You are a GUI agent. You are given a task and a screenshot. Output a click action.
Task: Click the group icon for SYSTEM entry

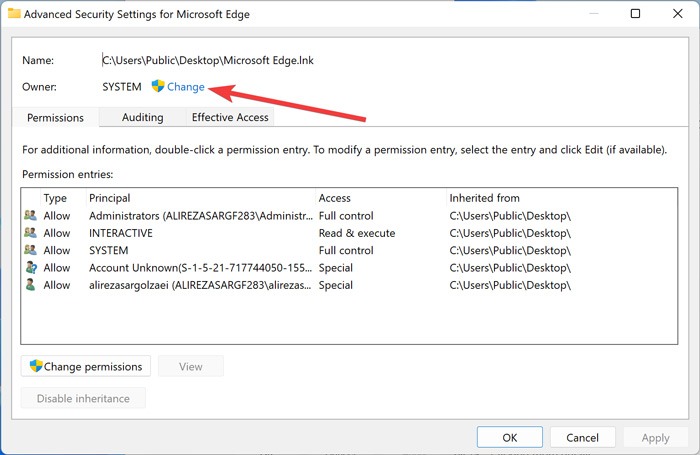pyautogui.click(x=30, y=250)
